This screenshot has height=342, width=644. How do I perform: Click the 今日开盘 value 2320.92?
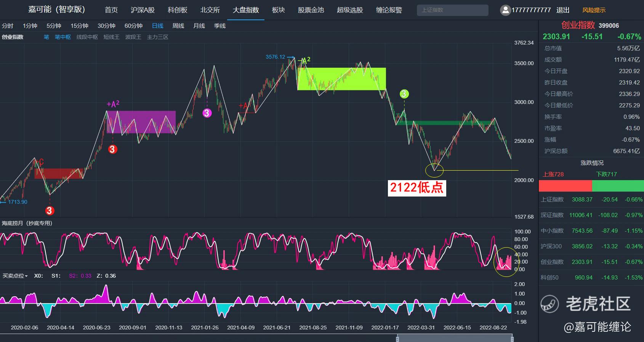(x=630, y=71)
